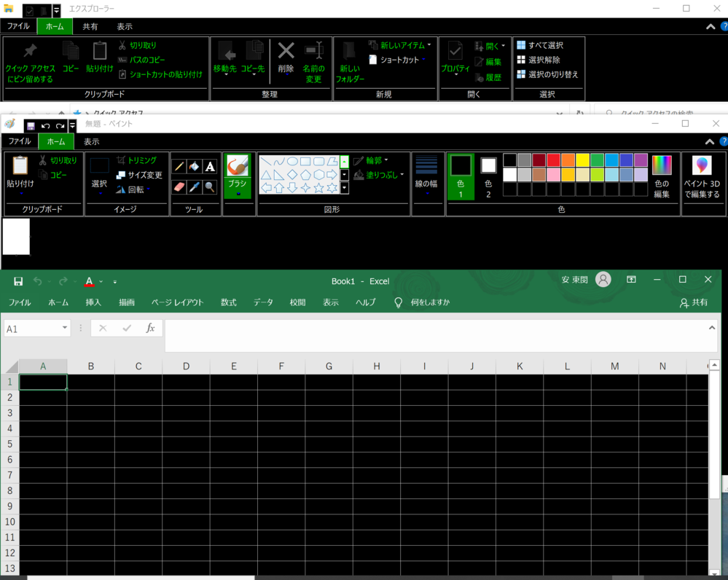Click Explorer History (履歴) button
The height and width of the screenshot is (580, 728).
(x=488, y=77)
